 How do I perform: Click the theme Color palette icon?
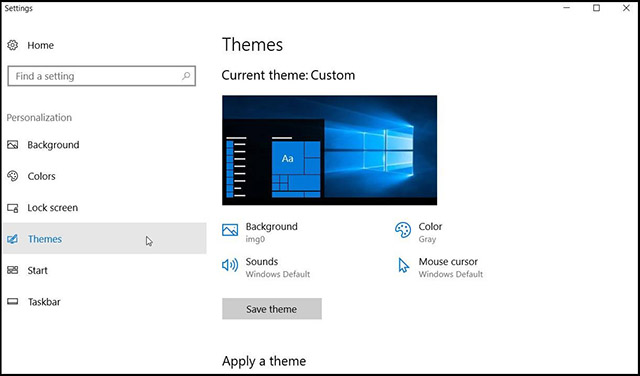(x=403, y=230)
